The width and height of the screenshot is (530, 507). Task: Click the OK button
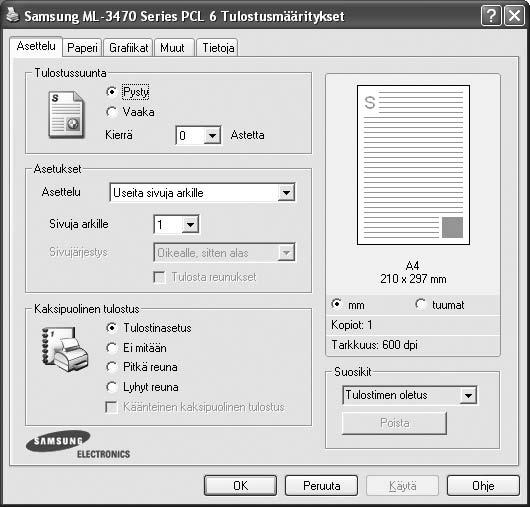click(240, 486)
